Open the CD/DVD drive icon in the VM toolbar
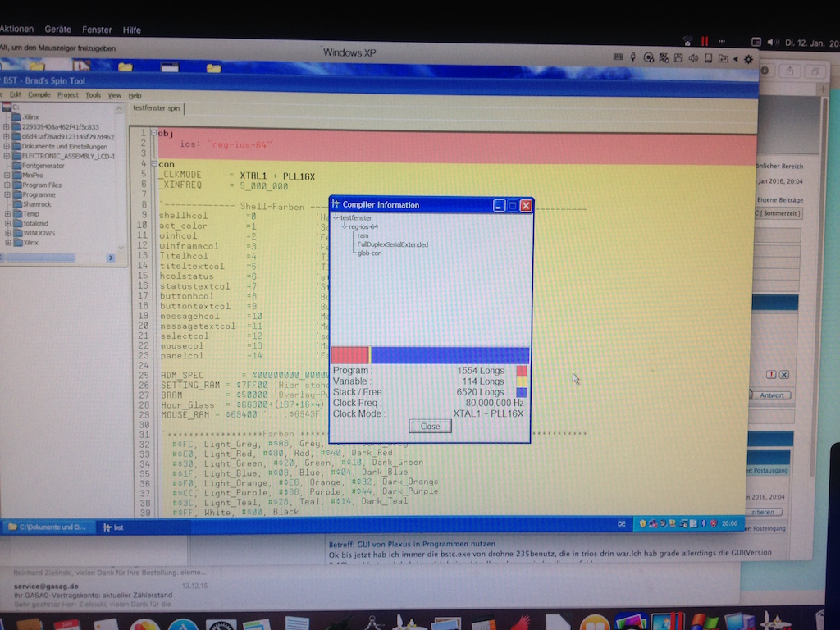This screenshot has width=840, height=630. tap(649, 57)
